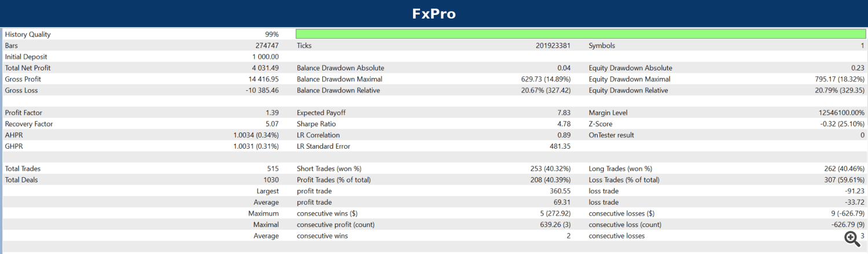Viewport: 868px width, 254px height.
Task: Click Long Trades value 262 (40.46%)
Action: [844, 168]
